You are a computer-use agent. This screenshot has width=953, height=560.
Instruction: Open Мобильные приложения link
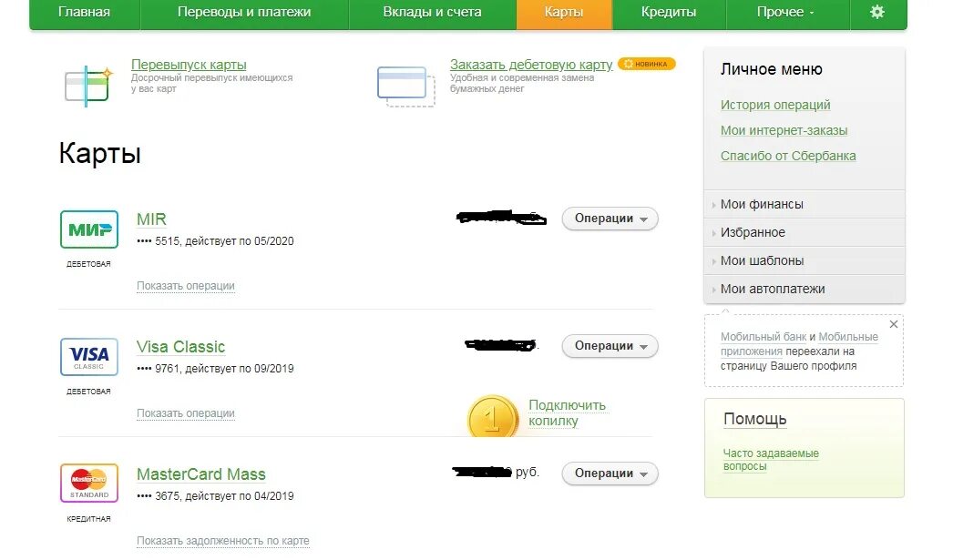coord(799,344)
